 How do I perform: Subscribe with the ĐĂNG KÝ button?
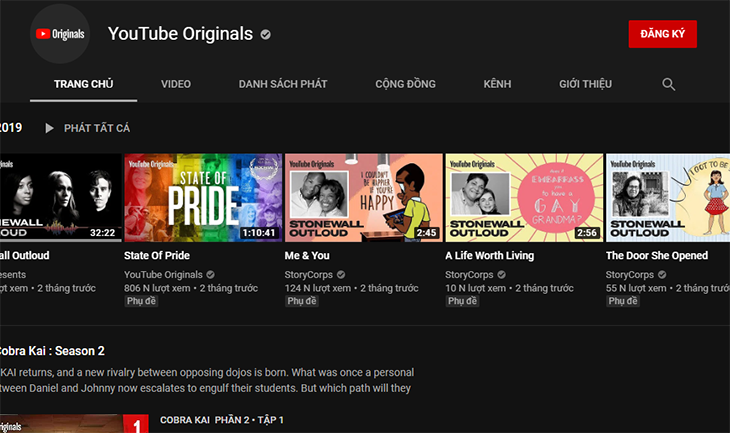click(662, 34)
